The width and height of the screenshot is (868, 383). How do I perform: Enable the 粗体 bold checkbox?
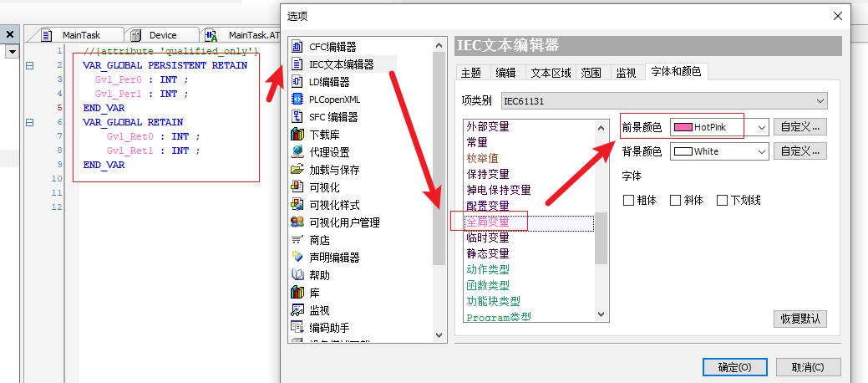click(629, 201)
